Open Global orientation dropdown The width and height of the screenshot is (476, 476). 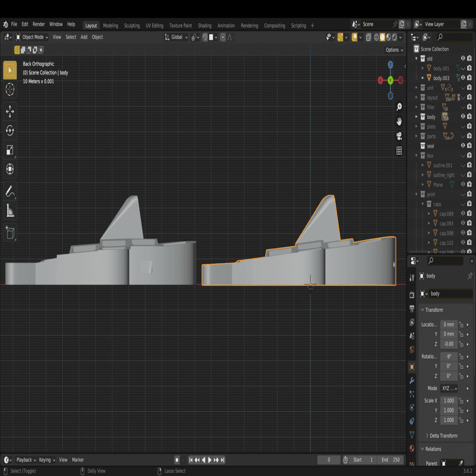176,37
